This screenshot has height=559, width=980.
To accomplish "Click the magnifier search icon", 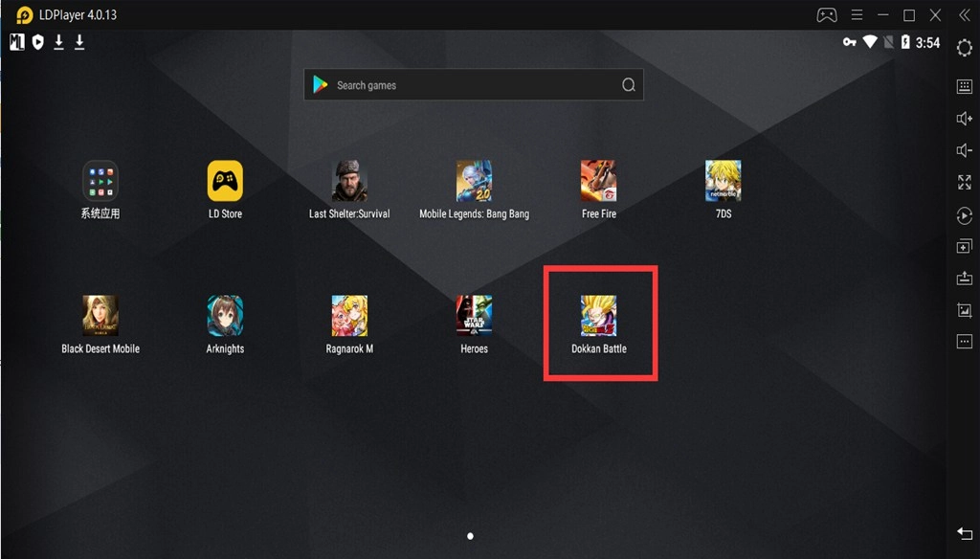I will [629, 85].
